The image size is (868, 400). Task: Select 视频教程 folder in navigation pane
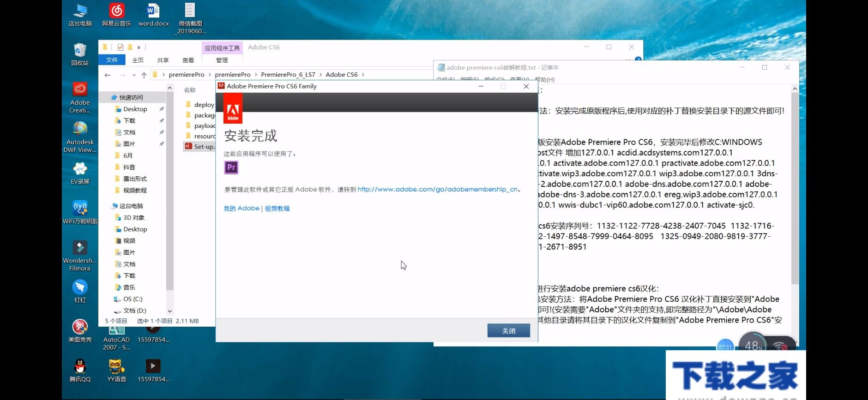[x=135, y=190]
